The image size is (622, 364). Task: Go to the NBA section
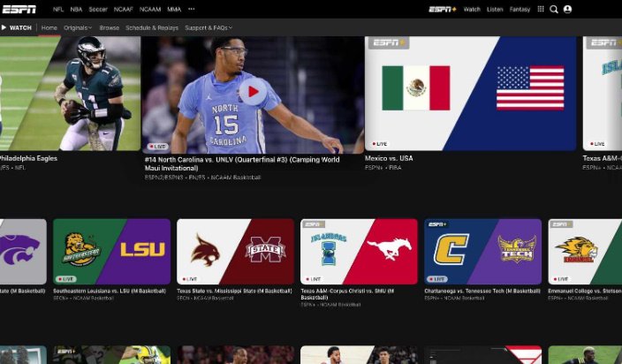click(77, 9)
